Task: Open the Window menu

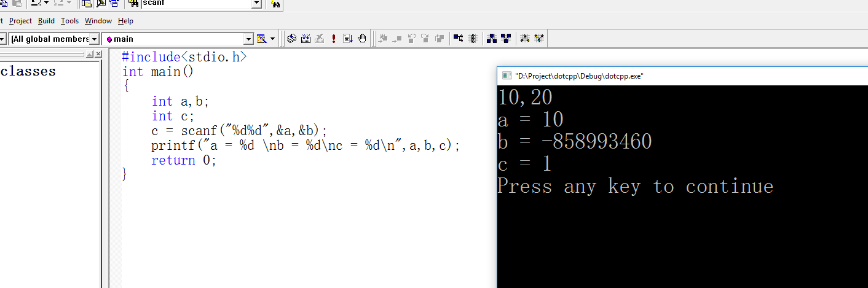Action: point(98,21)
